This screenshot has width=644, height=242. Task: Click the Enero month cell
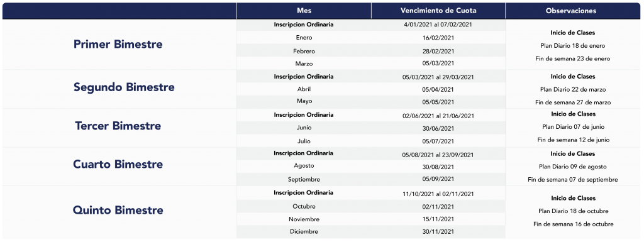coord(304,37)
